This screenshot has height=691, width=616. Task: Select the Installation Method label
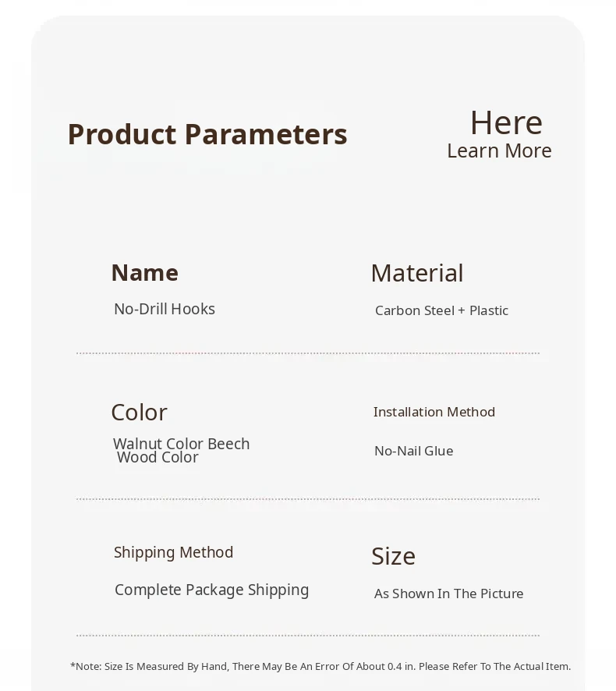click(434, 412)
